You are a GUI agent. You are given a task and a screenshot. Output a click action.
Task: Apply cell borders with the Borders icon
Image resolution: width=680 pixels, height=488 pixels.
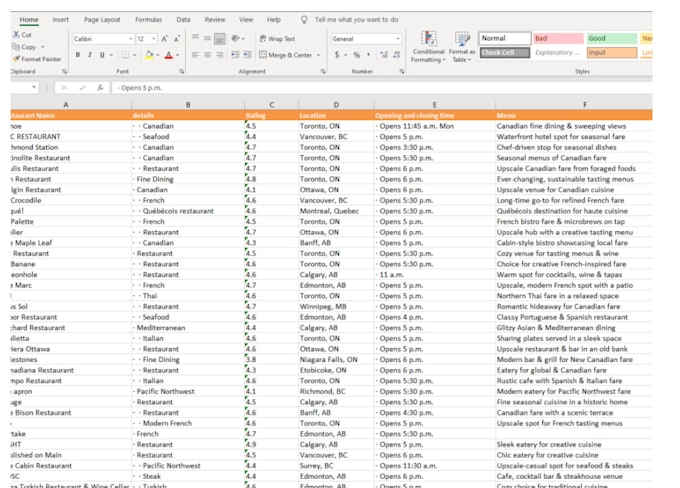click(x=125, y=55)
